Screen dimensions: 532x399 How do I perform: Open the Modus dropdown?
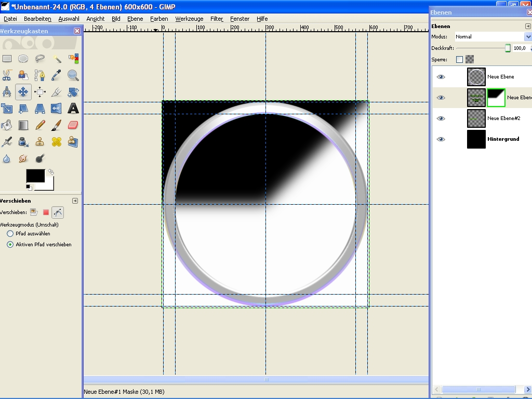(494, 37)
